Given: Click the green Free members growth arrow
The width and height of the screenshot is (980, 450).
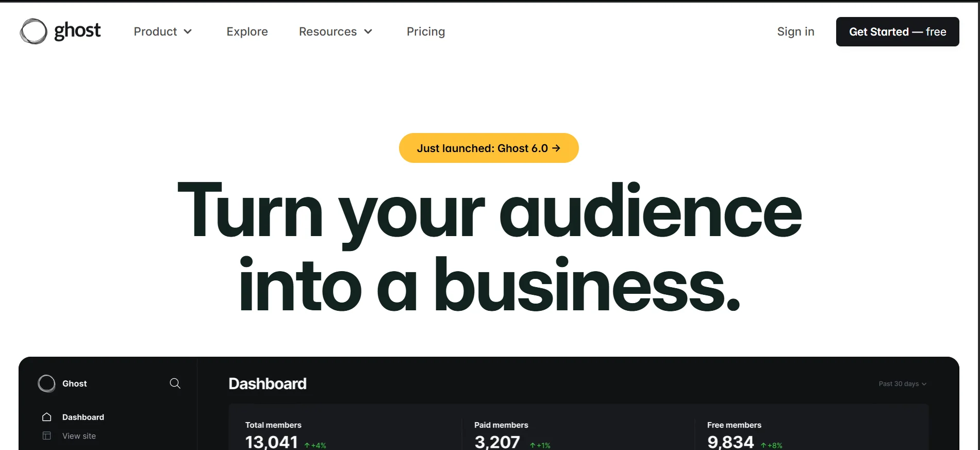Looking at the screenshot, I should [763, 445].
